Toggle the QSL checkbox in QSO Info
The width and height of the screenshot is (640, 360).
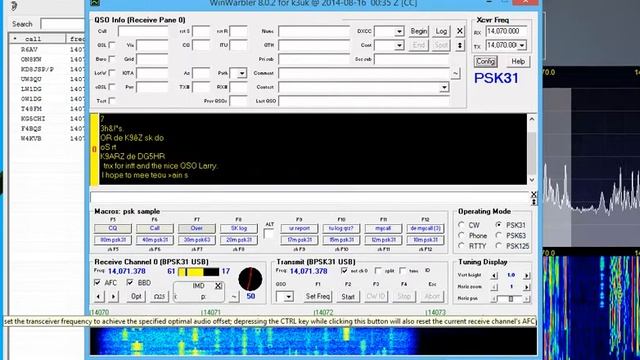click(112, 45)
